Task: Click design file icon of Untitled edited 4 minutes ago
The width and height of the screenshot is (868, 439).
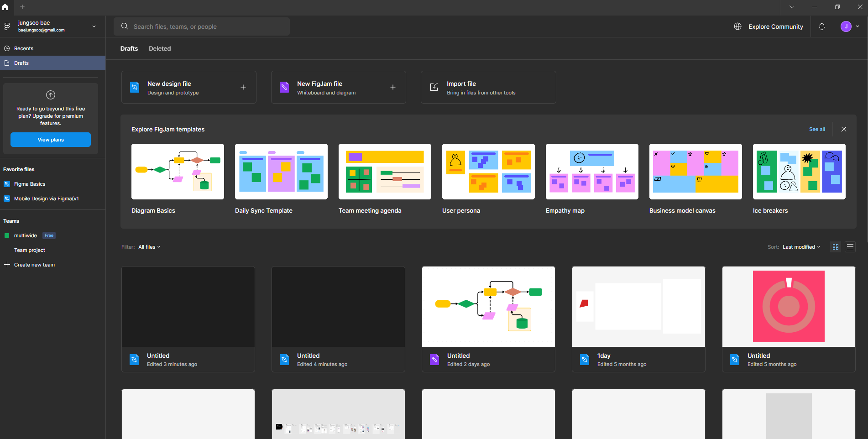Action: tap(284, 360)
